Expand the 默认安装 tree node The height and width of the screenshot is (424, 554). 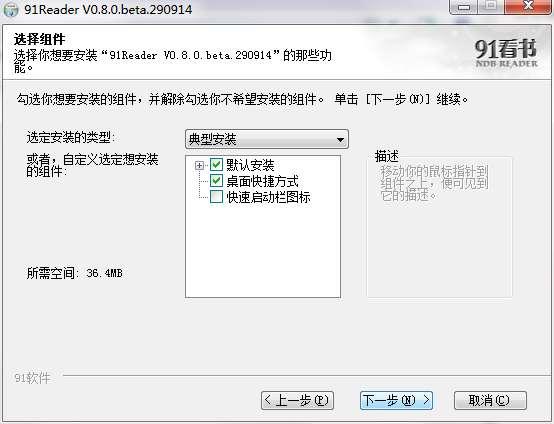(200, 165)
